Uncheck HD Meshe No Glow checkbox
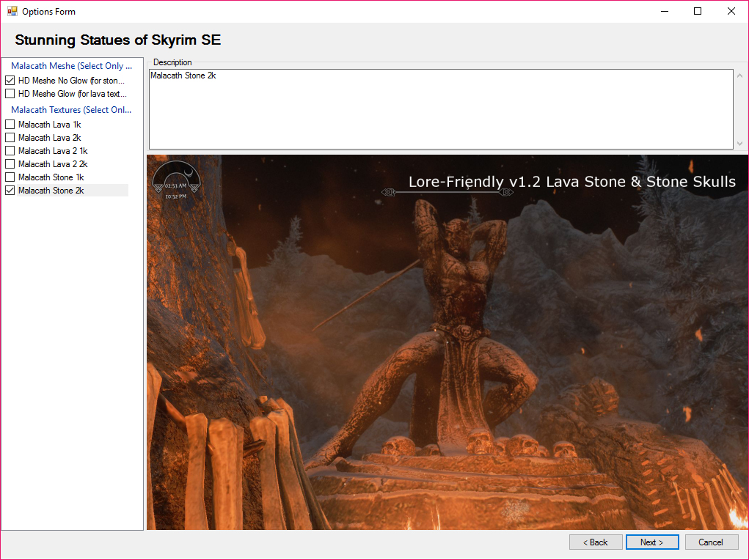 10,80
